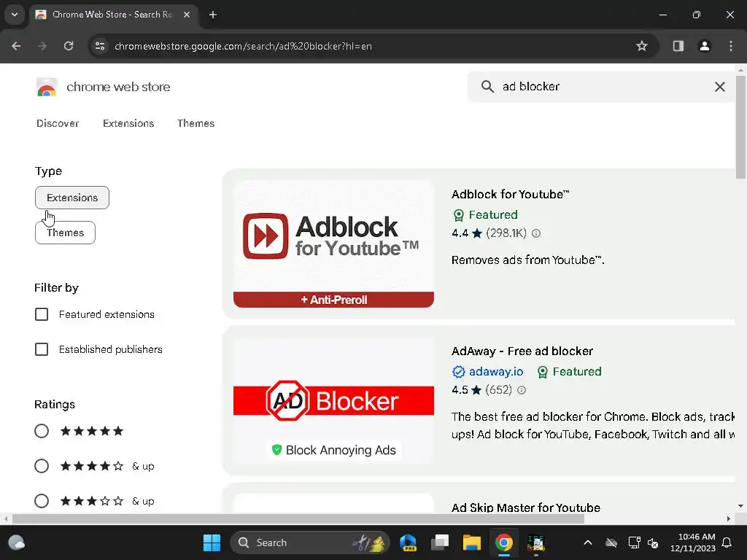Show rating info for AdAway
This screenshot has width=747, height=560.
tap(522, 391)
